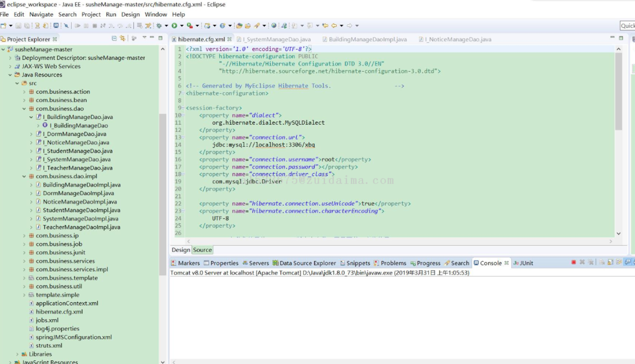The height and width of the screenshot is (364, 635).
Task: Expand the com.business.services package
Action: point(24,261)
